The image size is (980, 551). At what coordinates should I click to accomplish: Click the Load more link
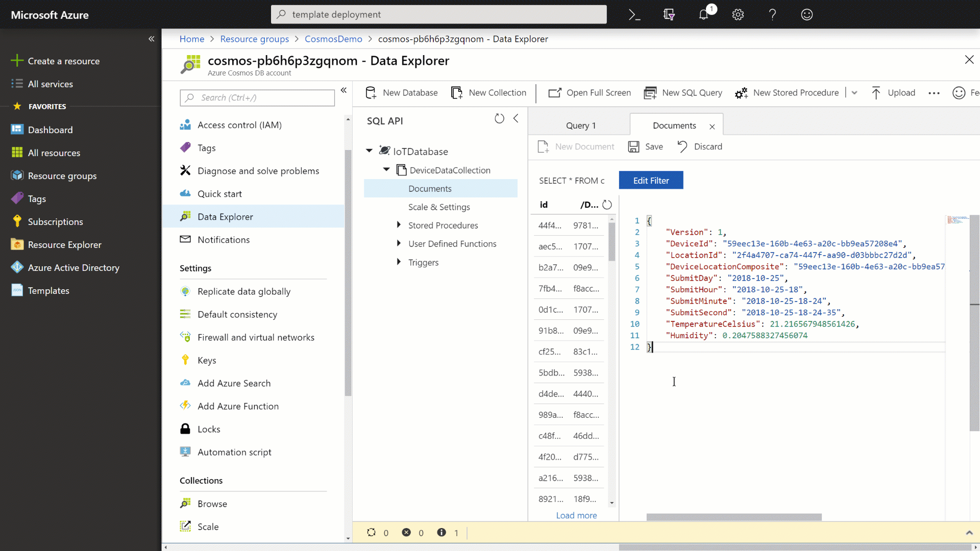point(577,515)
